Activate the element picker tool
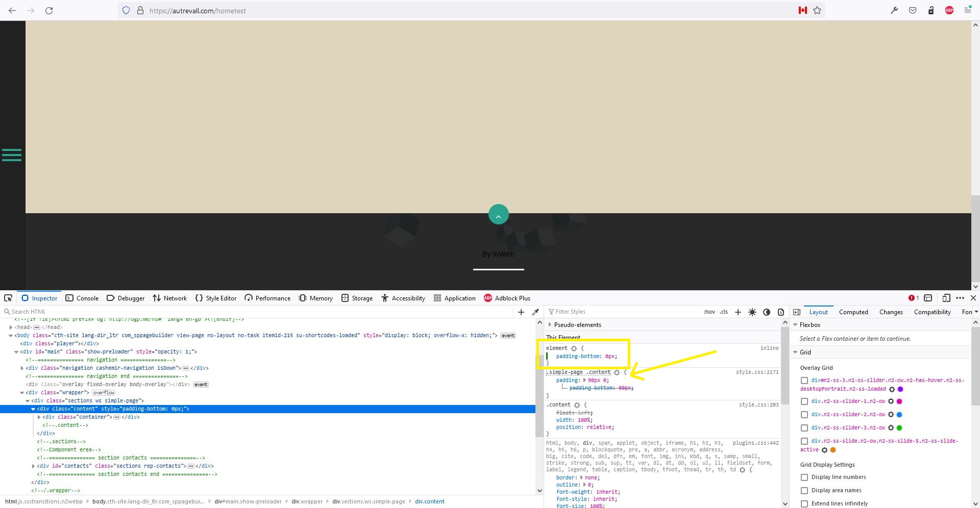980x508 pixels. point(8,298)
